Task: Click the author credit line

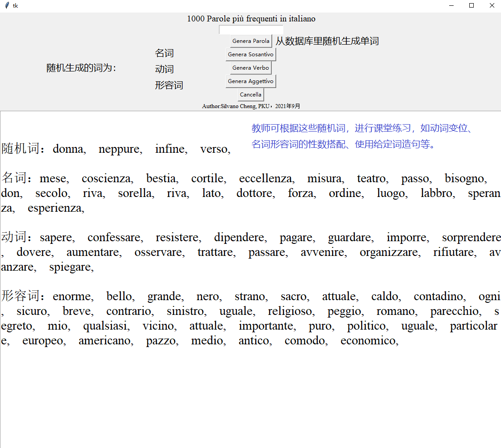Action: coord(251,106)
